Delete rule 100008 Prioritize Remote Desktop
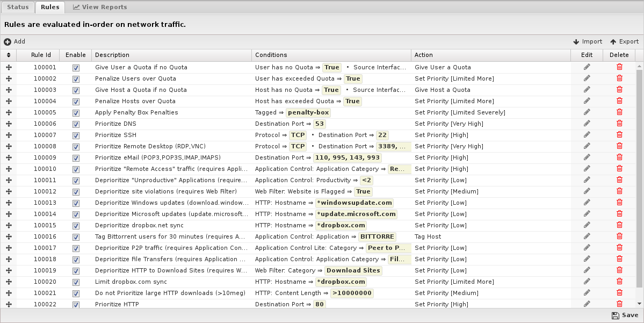644x323 pixels. coord(619,146)
